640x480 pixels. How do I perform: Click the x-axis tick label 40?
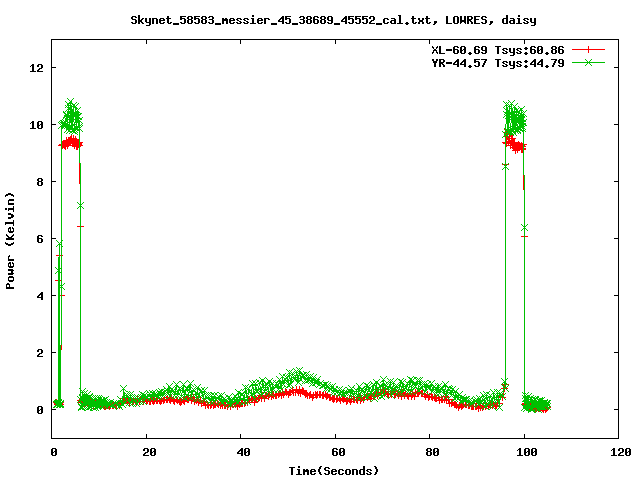244,452
